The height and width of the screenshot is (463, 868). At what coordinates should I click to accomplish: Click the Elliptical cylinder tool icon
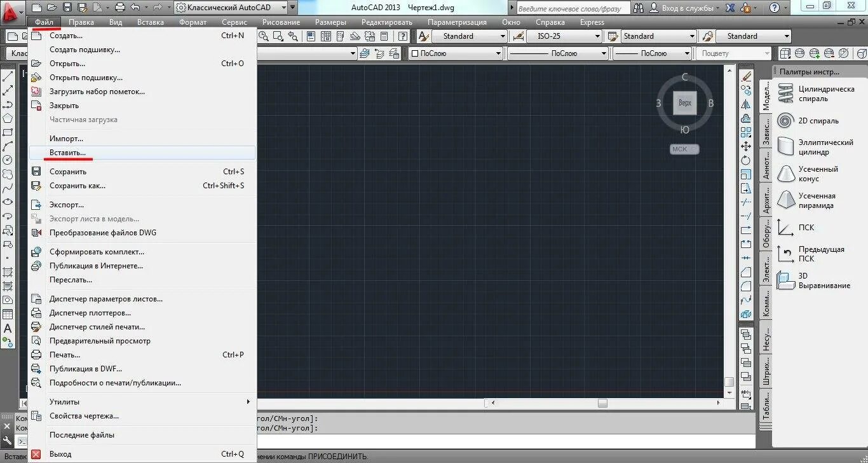(786, 147)
